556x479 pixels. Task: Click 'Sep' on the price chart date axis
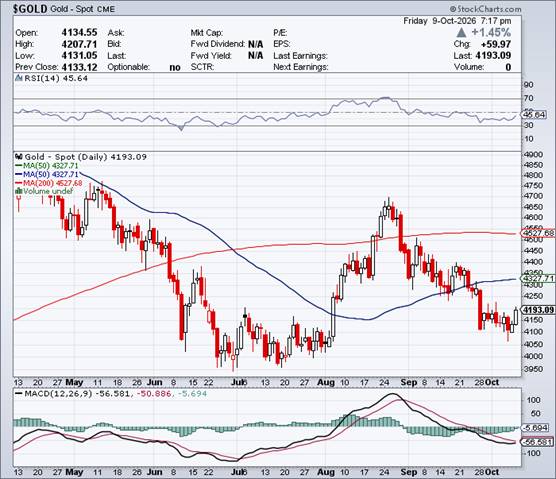(409, 383)
